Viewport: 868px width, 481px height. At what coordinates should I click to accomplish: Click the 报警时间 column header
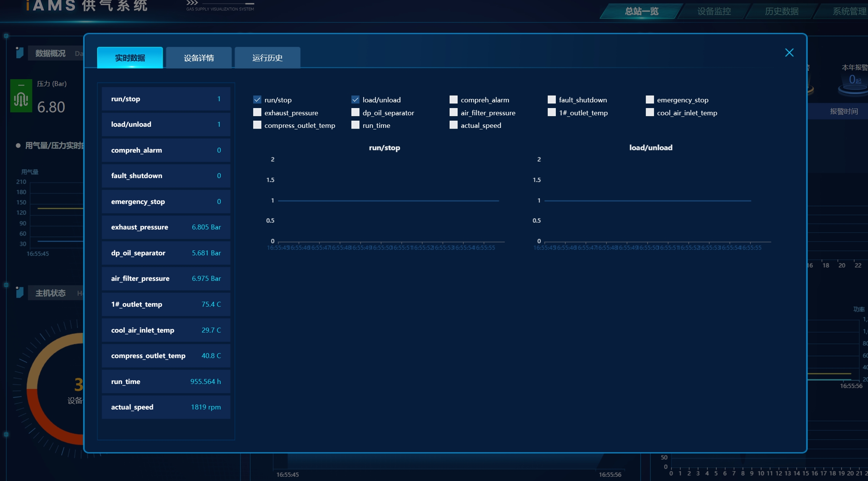[x=844, y=111]
